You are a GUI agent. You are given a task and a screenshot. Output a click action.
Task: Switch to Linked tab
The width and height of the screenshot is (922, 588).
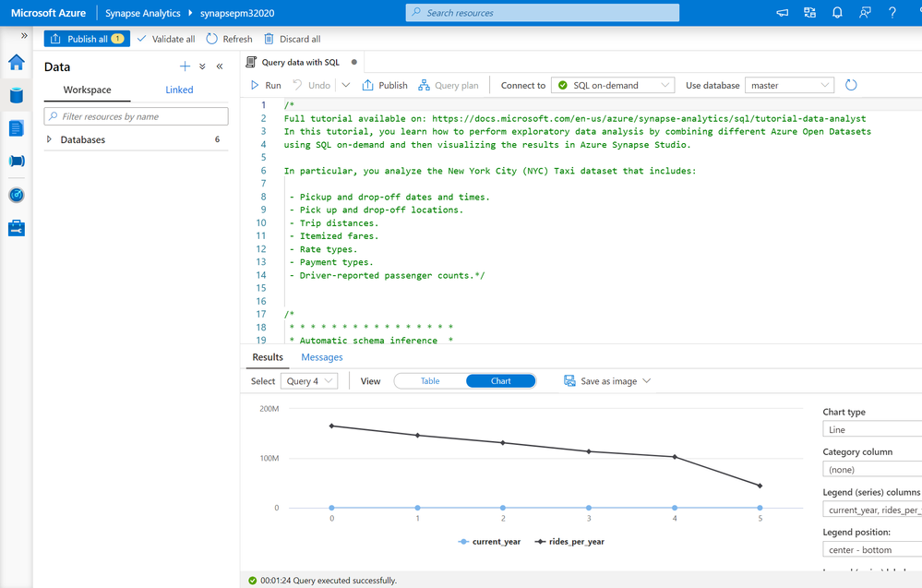click(179, 90)
